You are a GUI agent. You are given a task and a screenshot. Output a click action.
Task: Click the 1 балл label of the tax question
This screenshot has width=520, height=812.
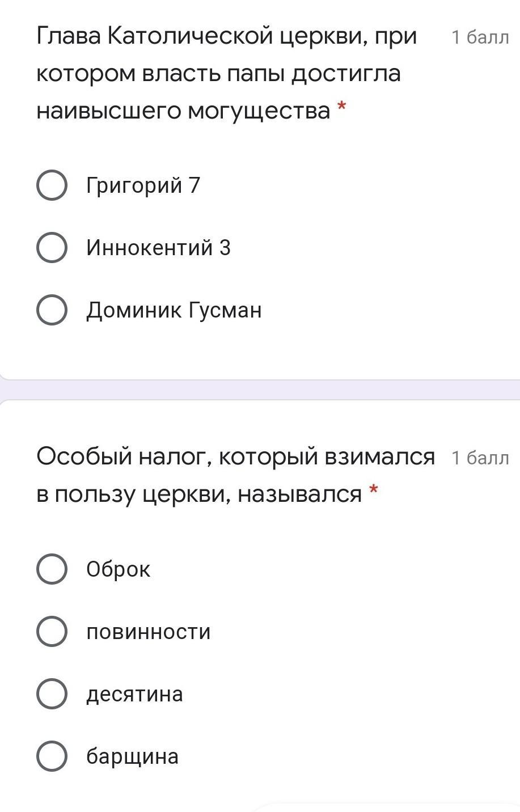pos(480,458)
